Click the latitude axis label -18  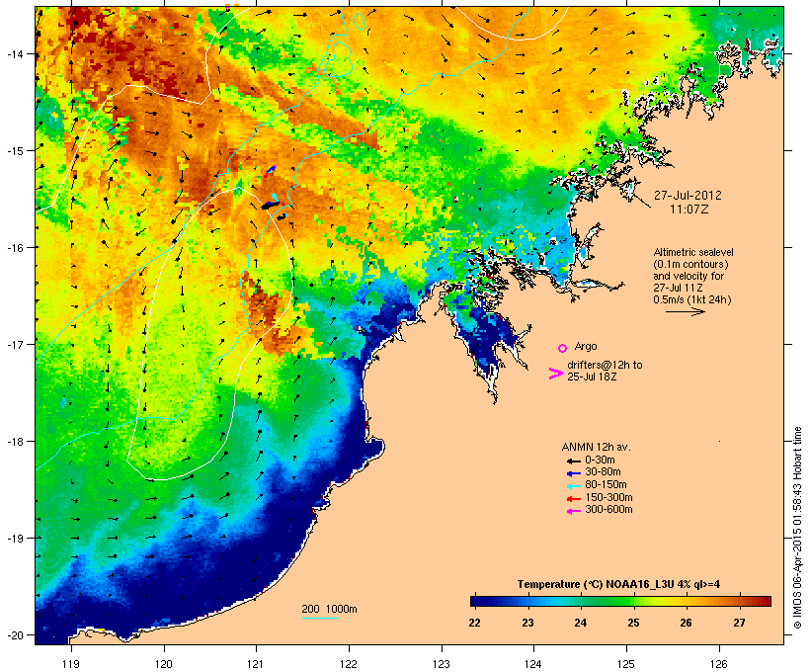click(x=15, y=442)
